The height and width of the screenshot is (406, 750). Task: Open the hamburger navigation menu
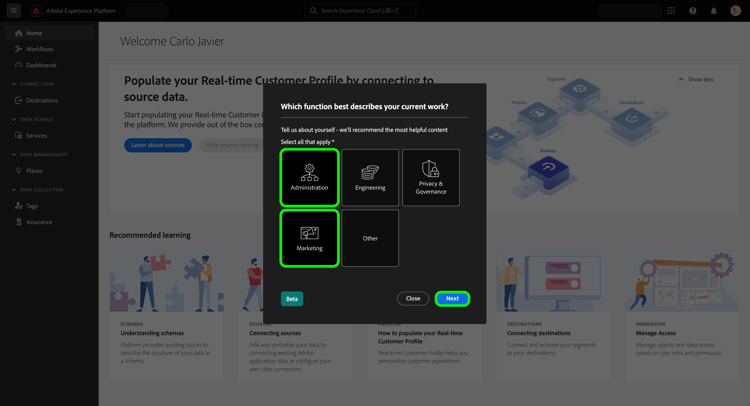[13, 10]
